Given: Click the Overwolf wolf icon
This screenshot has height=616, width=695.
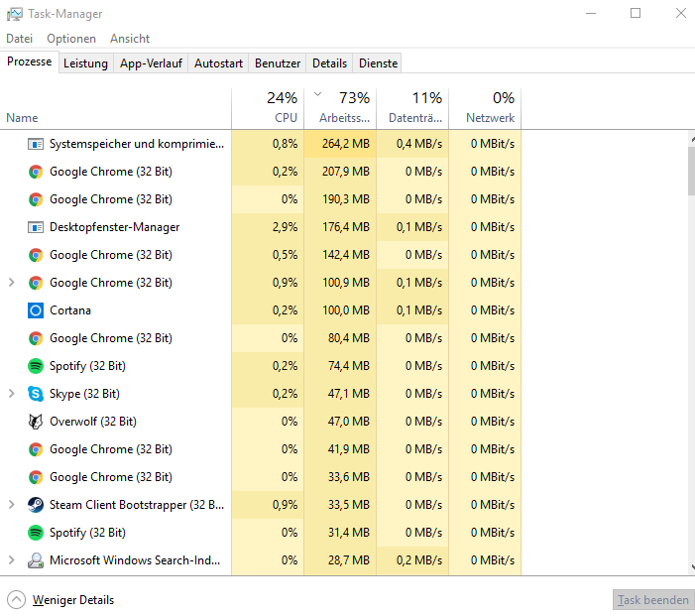Looking at the screenshot, I should 36,422.
